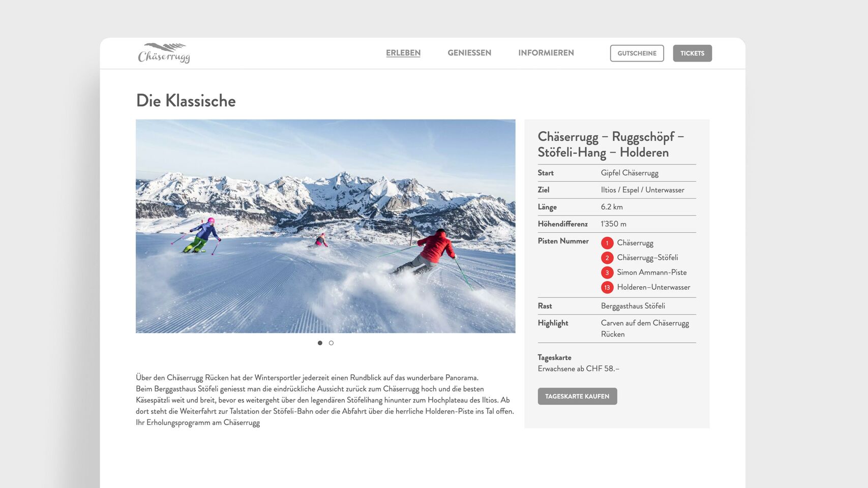Click red piste number 2 badge

coord(607,258)
